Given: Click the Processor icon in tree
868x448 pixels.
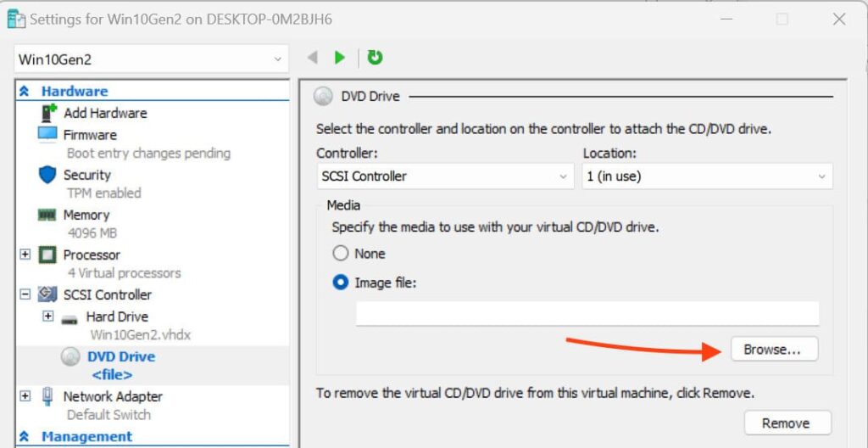Looking at the screenshot, I should (x=47, y=255).
